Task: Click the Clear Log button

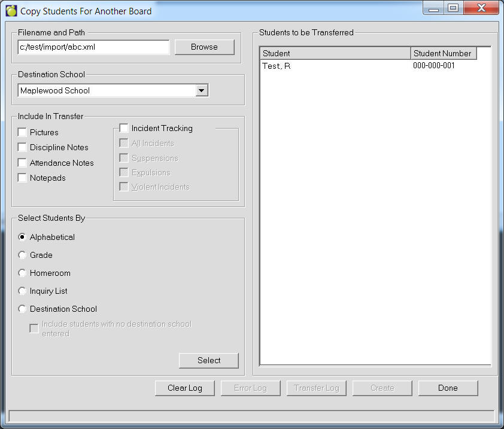Action: pos(184,388)
